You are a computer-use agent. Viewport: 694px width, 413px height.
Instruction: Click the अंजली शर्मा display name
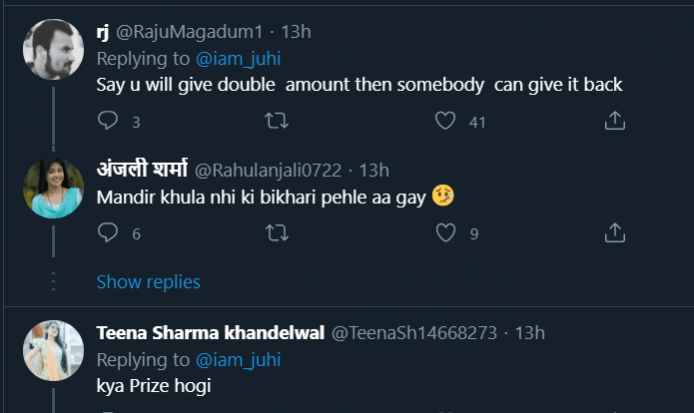coord(135,169)
